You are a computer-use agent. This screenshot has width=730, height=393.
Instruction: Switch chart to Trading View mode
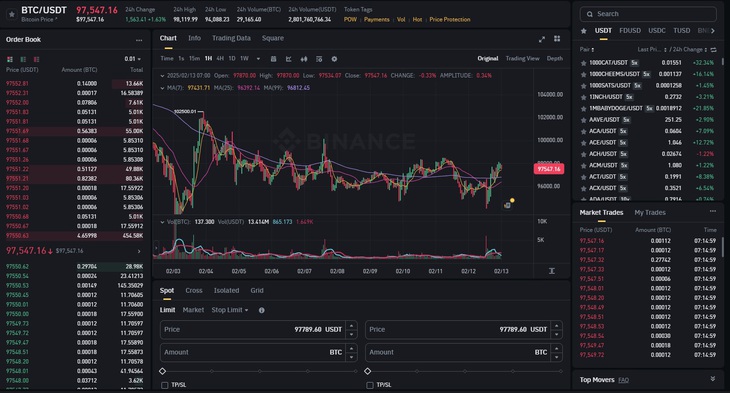click(522, 58)
